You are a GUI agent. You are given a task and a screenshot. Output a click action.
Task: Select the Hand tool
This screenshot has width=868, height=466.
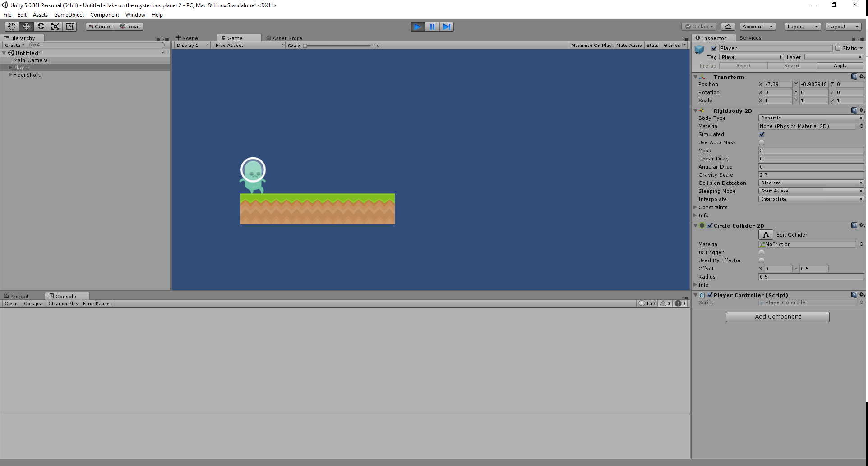tap(12, 27)
